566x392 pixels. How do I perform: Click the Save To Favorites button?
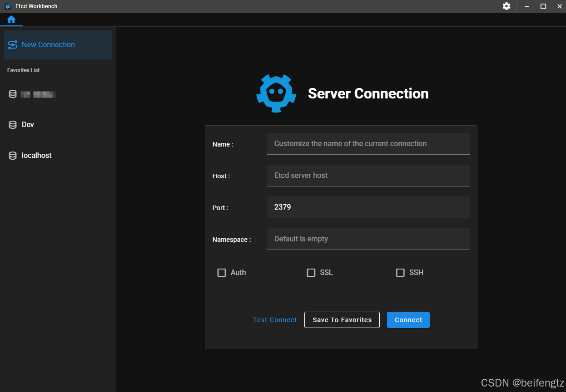[x=342, y=320]
